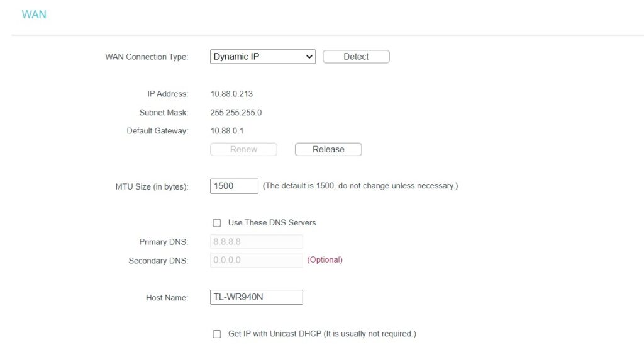
Task: Tick the Get IP with Unicast DHCP checkbox
Action: pos(217,334)
